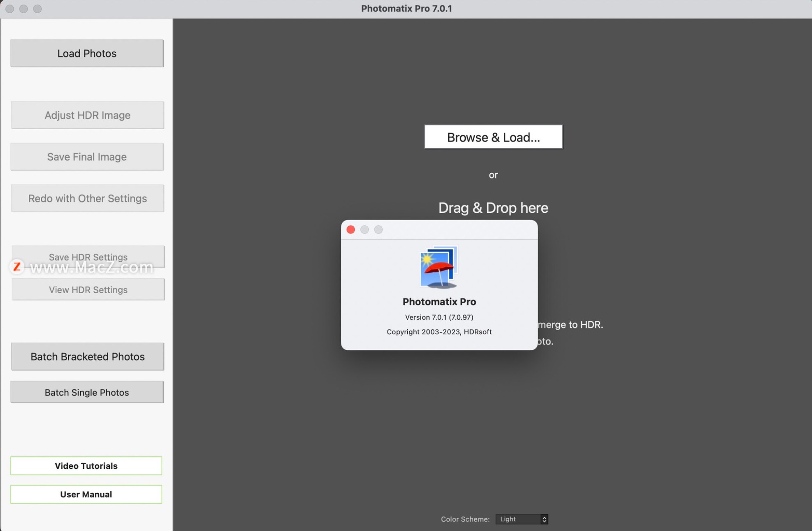Viewport: 812px width, 531px height.
Task: Click the MacZ watermark logo
Action: [x=17, y=268]
